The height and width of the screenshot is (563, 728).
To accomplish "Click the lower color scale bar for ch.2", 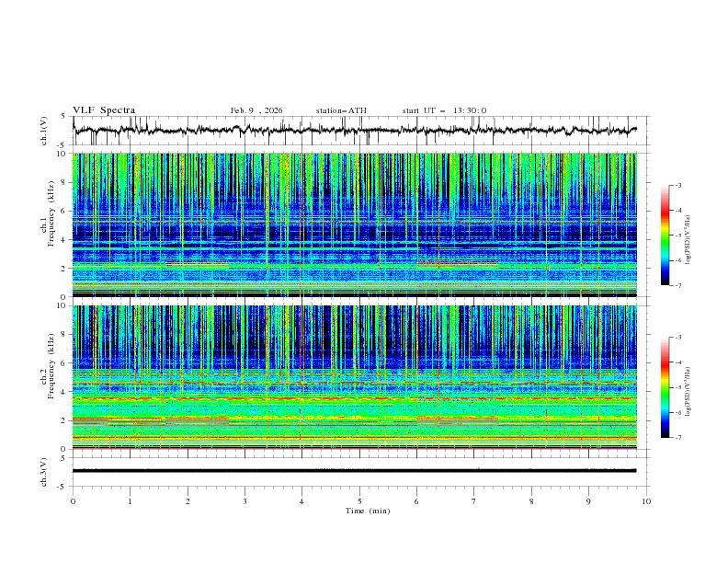I will tap(665, 387).
